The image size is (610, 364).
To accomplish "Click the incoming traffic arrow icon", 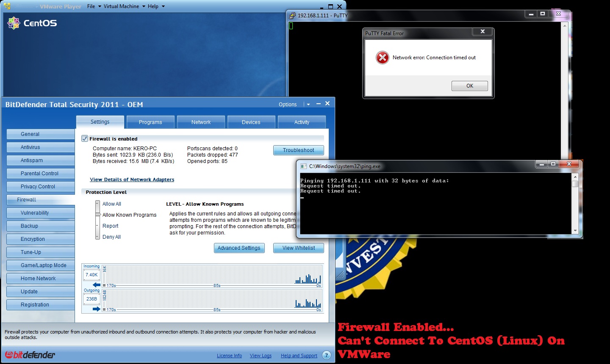I will (x=97, y=285).
